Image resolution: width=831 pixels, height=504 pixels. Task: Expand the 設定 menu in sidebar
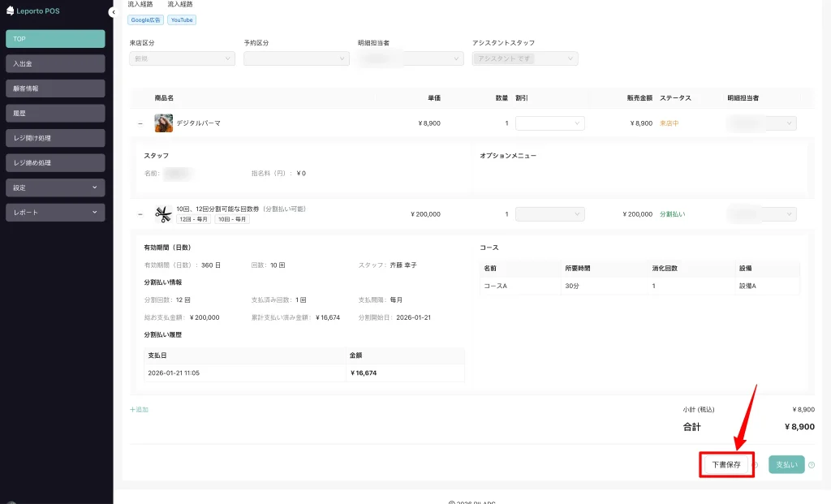pos(55,187)
